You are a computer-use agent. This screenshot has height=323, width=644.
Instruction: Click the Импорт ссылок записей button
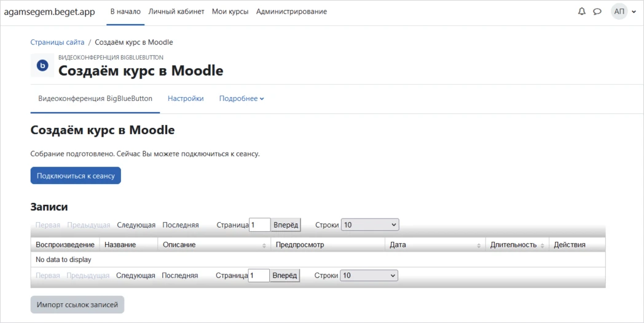pyautogui.click(x=77, y=305)
